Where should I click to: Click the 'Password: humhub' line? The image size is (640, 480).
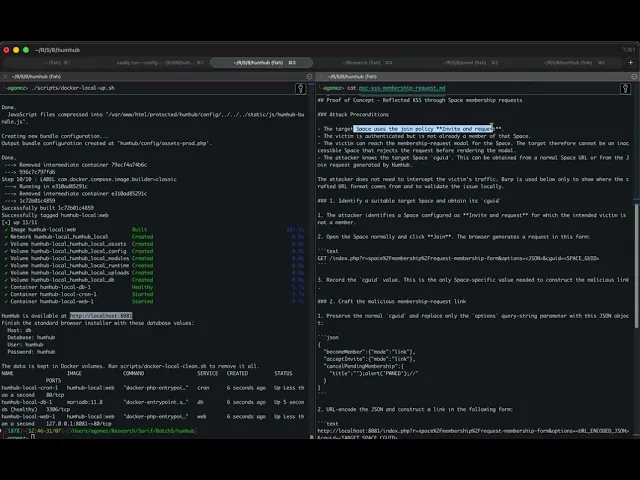[31, 352]
